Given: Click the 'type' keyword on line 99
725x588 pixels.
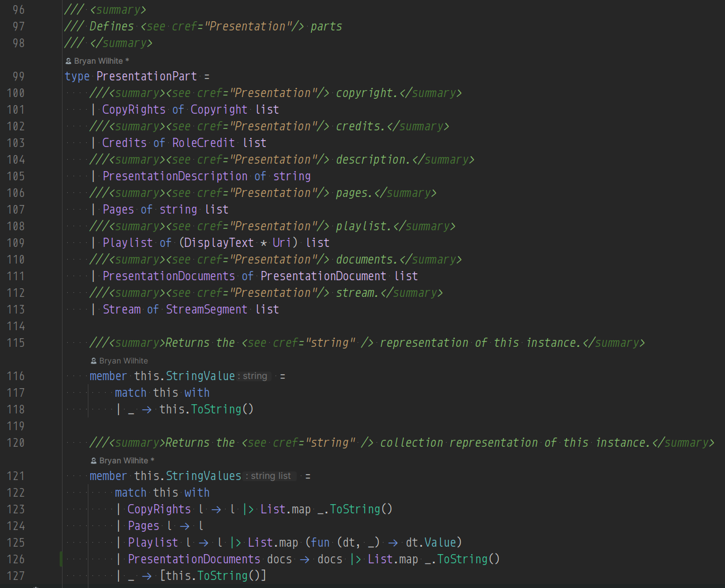Looking at the screenshot, I should 77,76.
